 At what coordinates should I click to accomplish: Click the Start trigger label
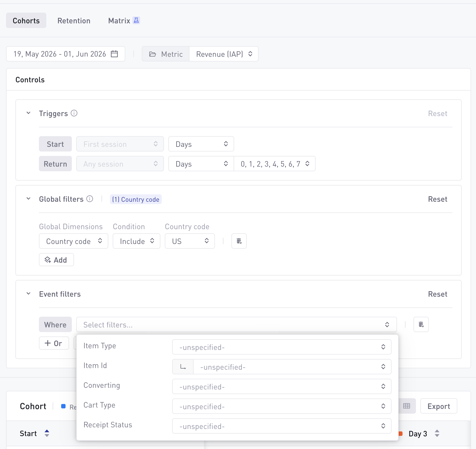coord(55,144)
